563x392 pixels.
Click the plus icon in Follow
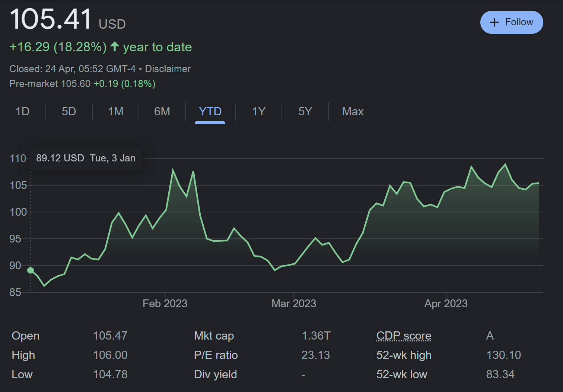click(x=494, y=22)
